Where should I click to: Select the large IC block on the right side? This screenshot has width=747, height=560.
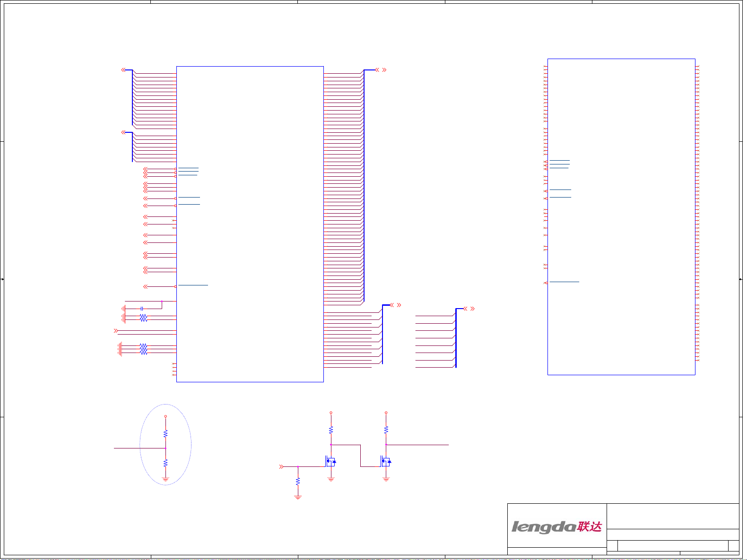click(621, 217)
